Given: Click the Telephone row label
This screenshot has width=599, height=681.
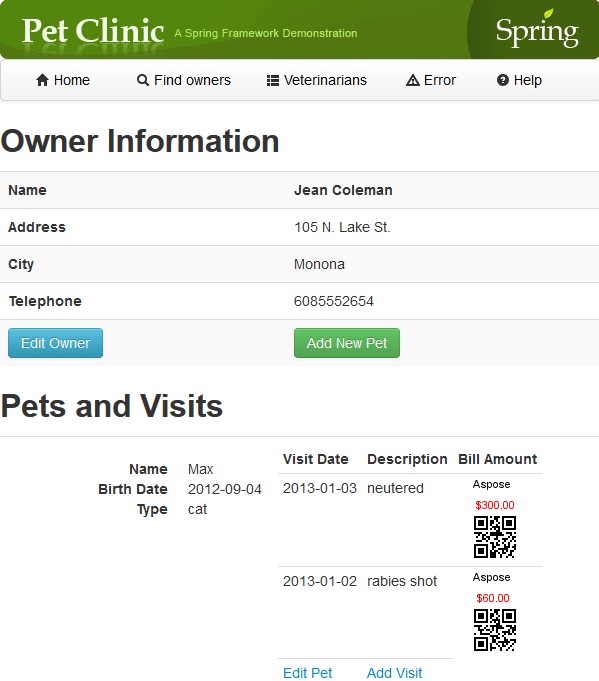Looking at the screenshot, I should (45, 301).
